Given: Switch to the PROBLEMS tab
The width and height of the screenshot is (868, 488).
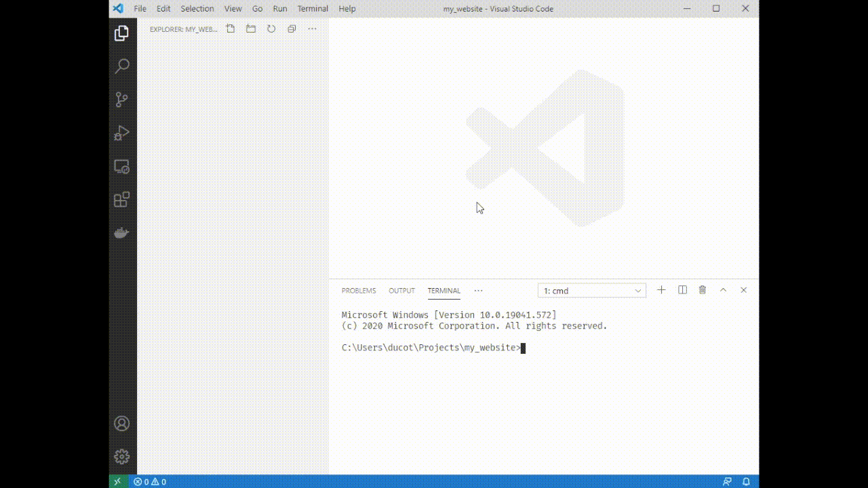Looking at the screenshot, I should click(358, 290).
